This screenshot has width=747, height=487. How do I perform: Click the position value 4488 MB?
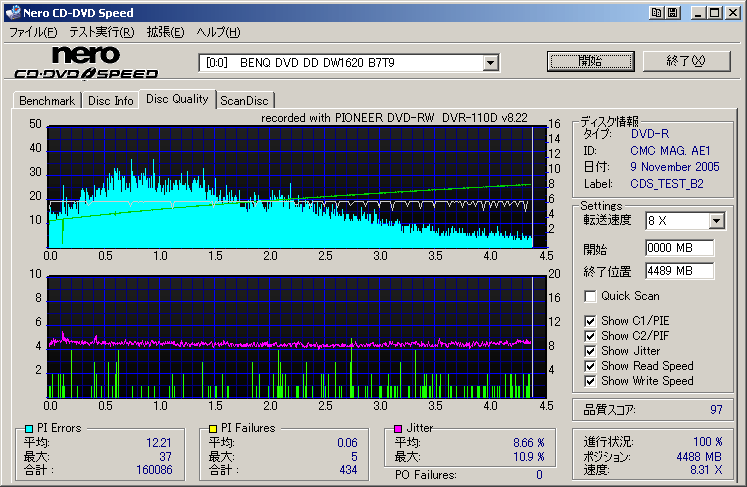pos(699,457)
